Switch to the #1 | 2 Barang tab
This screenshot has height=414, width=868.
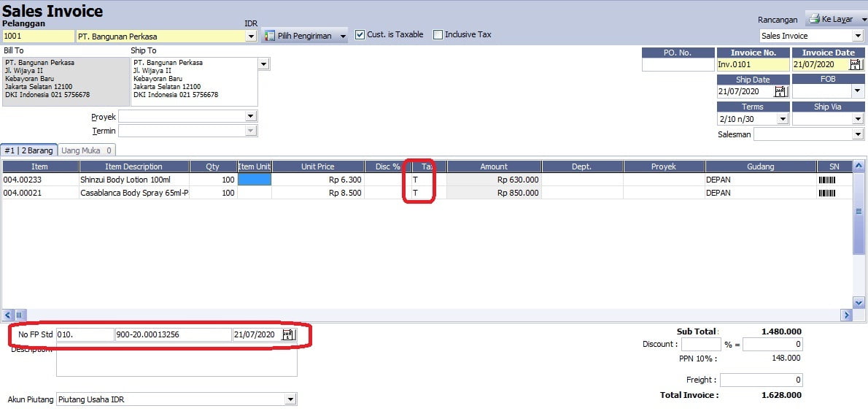tap(28, 150)
